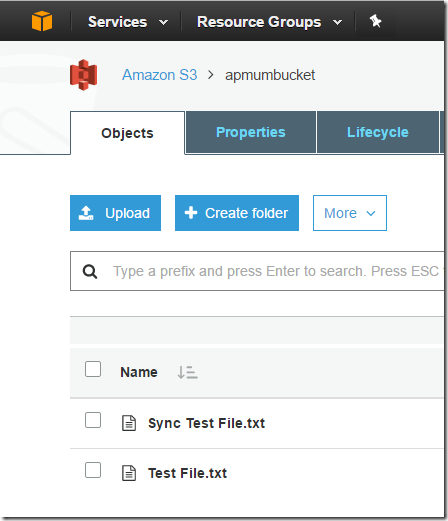Open the Sync Test File.txt object
The height and width of the screenshot is (521, 448).
206,423
